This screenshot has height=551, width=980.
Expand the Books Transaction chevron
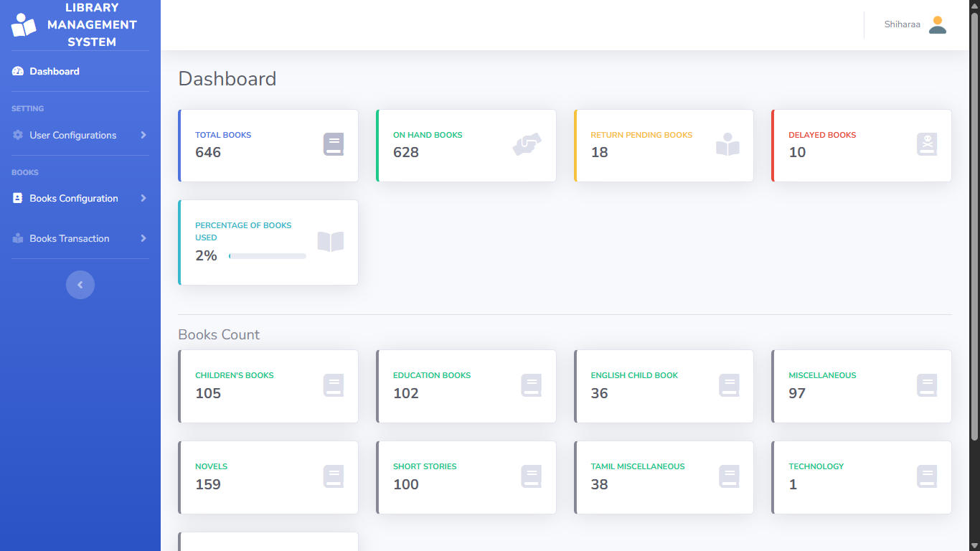click(143, 238)
